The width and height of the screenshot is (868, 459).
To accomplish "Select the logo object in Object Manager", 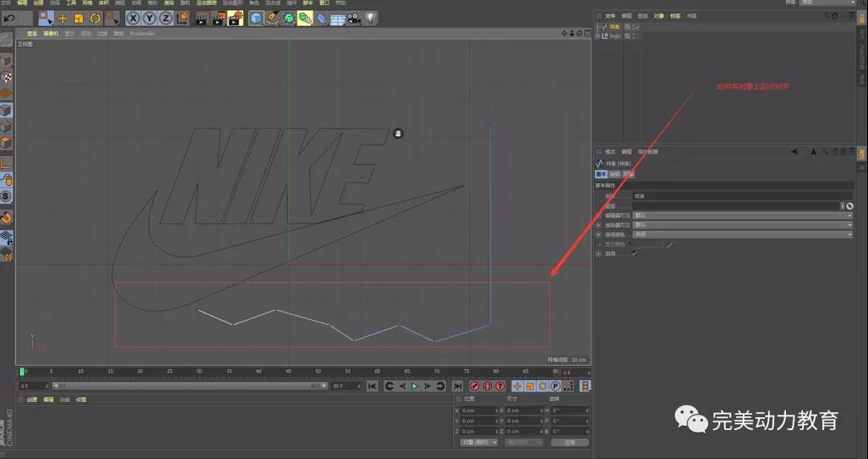I will [615, 36].
